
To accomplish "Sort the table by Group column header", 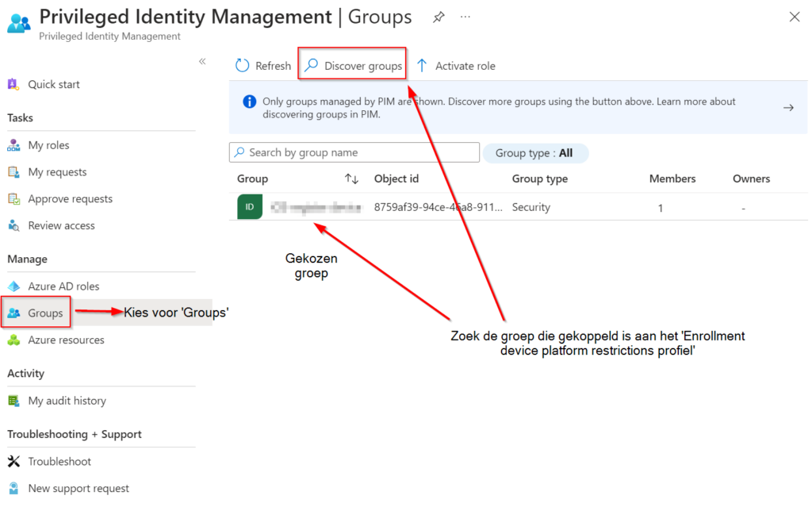I will 253,179.
